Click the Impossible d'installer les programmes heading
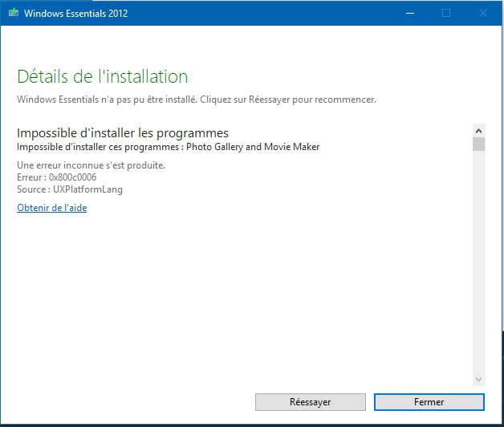The image size is (504, 427). click(123, 133)
